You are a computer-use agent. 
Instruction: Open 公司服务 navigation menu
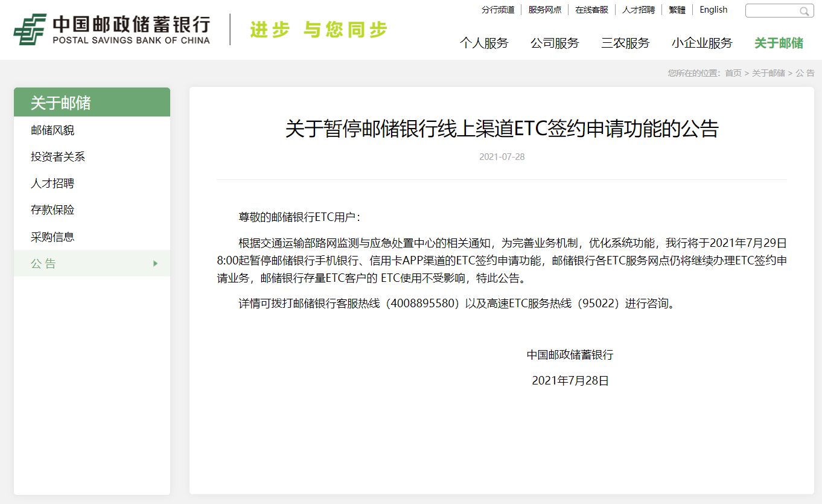pyautogui.click(x=555, y=43)
